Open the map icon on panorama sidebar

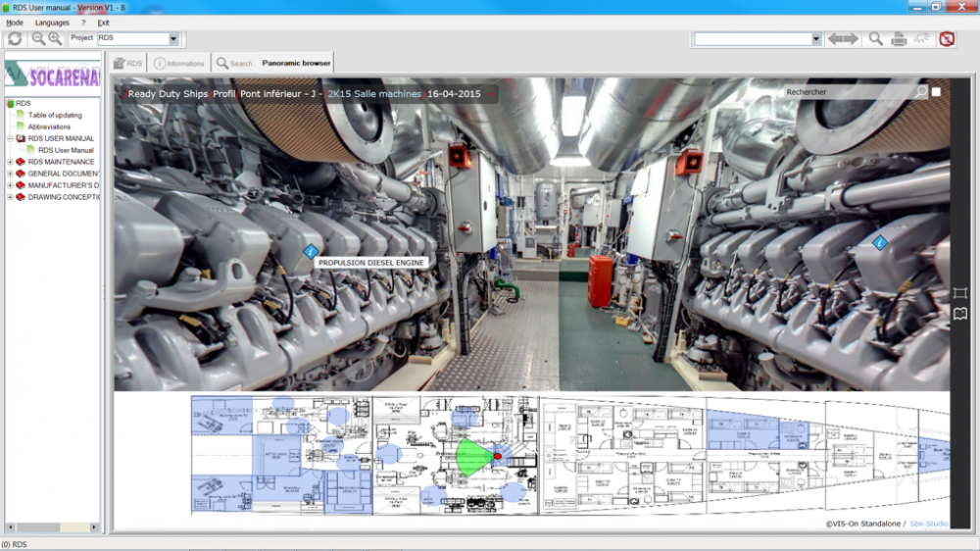[960, 314]
